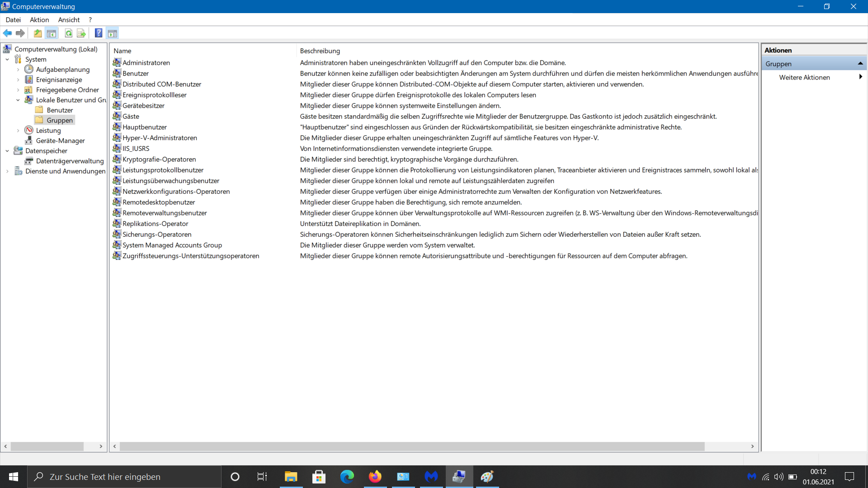Expand the Dienste und Anwendungen node

7,171
